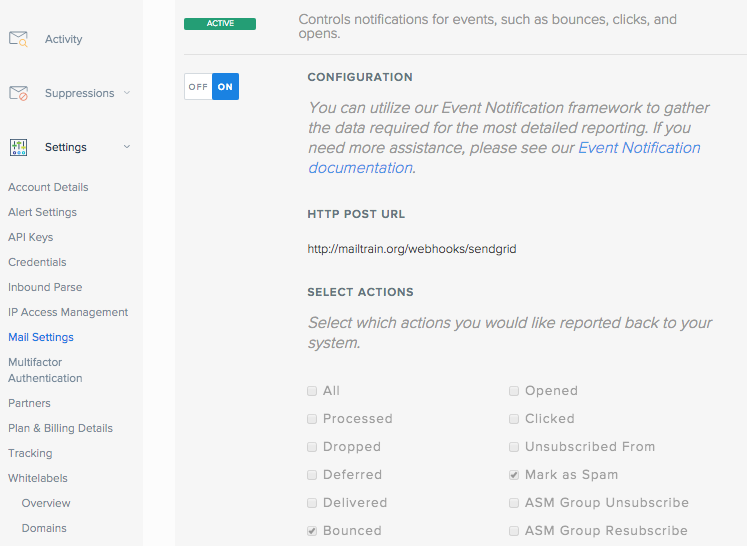Select the All actions checkbox
The image size is (747, 546).
312,391
